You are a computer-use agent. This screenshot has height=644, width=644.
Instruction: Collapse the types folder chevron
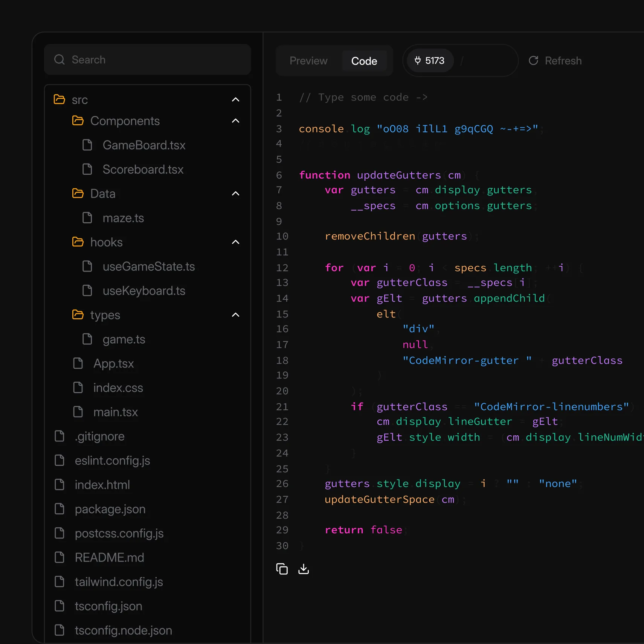(x=236, y=315)
